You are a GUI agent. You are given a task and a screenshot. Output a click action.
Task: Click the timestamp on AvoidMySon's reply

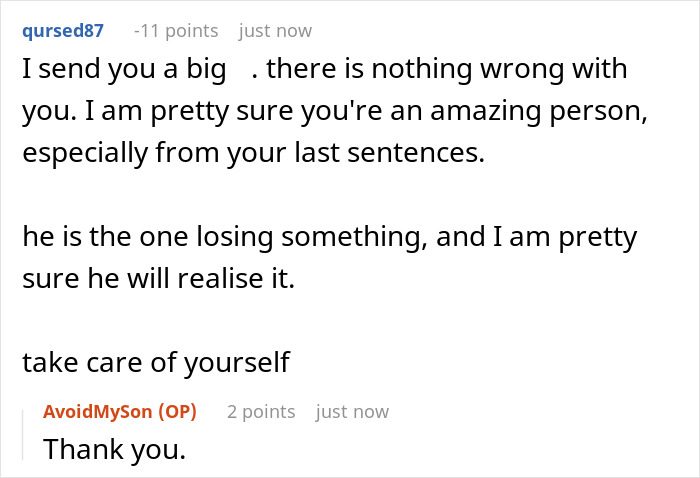pos(352,411)
